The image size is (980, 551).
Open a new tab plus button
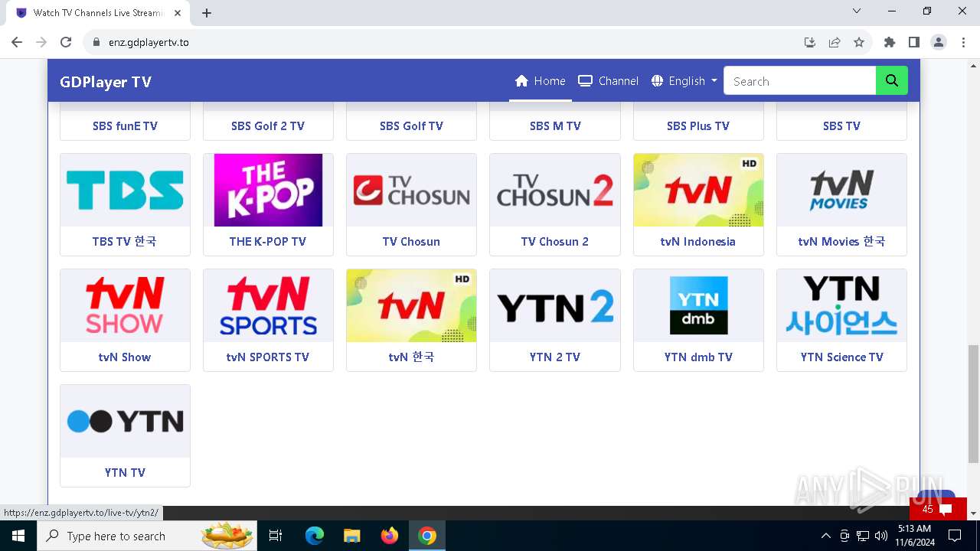pos(207,13)
